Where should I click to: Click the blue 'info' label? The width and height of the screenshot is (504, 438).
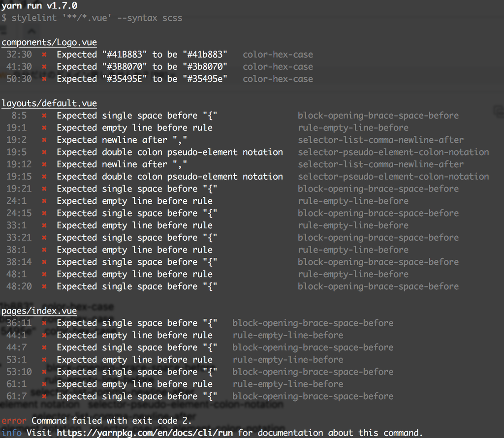[x=12, y=433]
